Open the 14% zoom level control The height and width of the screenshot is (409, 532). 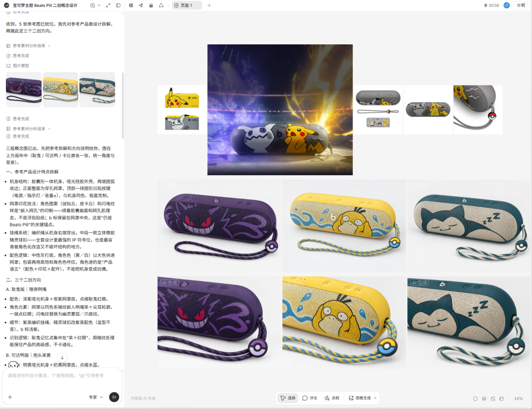pos(518,399)
